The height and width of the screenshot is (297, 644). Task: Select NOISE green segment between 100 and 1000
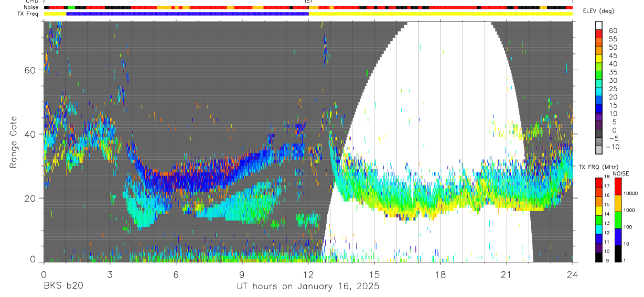click(x=618, y=219)
